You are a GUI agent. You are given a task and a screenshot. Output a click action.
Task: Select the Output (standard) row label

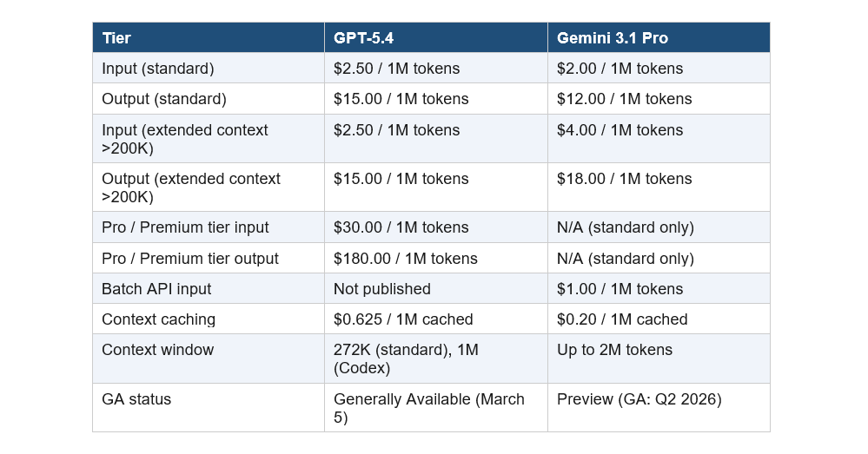coord(164,99)
